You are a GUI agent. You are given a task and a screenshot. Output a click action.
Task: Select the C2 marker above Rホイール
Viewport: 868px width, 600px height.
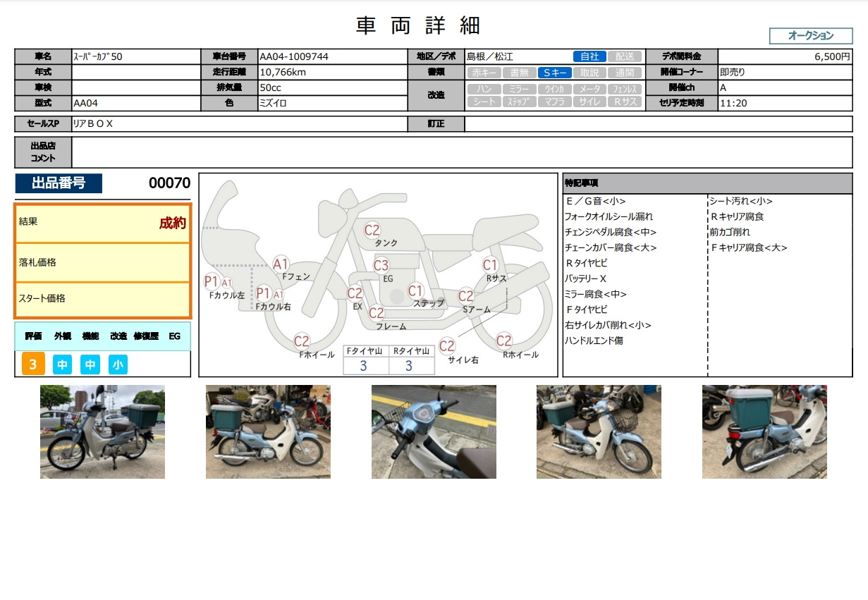504,341
